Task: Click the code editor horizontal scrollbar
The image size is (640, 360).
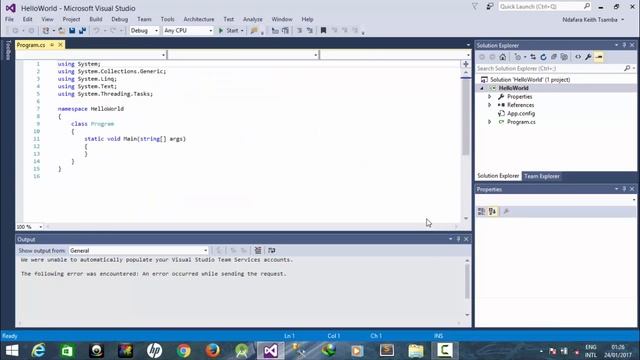Action: point(252,227)
